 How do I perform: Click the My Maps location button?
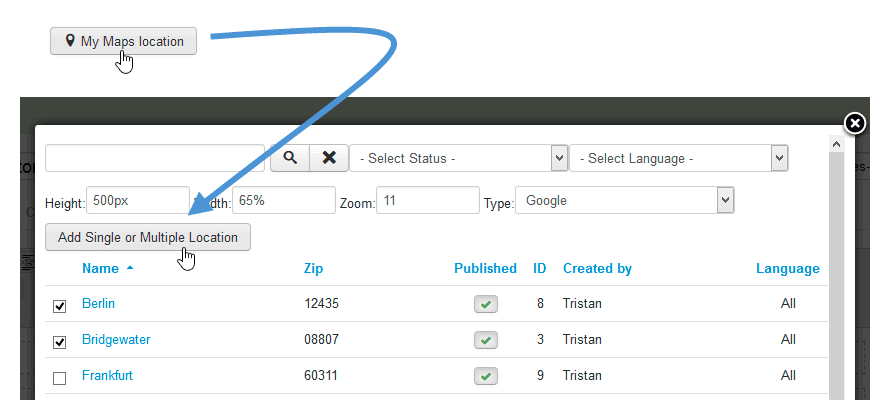[x=123, y=41]
